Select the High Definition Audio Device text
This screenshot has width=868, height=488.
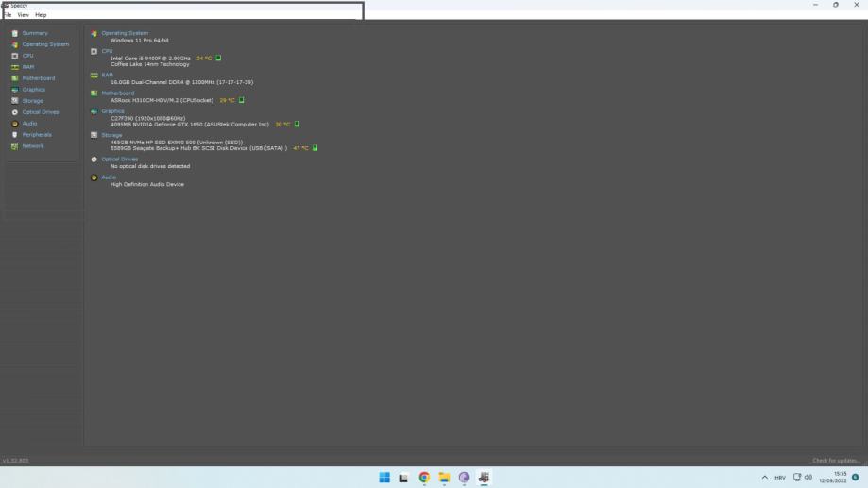click(x=147, y=184)
